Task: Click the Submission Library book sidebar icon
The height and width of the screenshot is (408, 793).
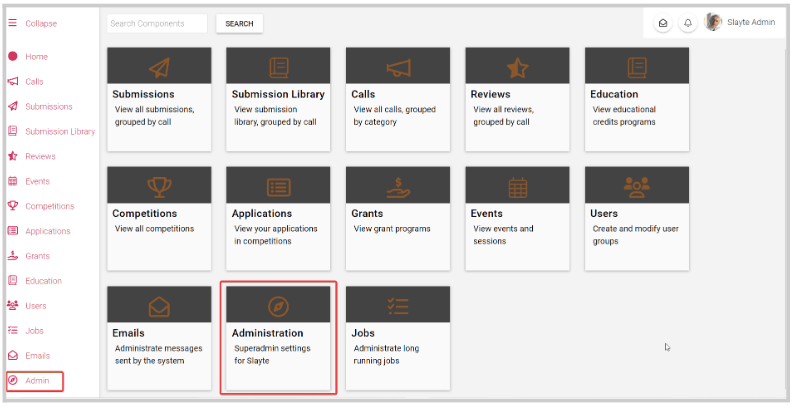Action: coord(13,131)
